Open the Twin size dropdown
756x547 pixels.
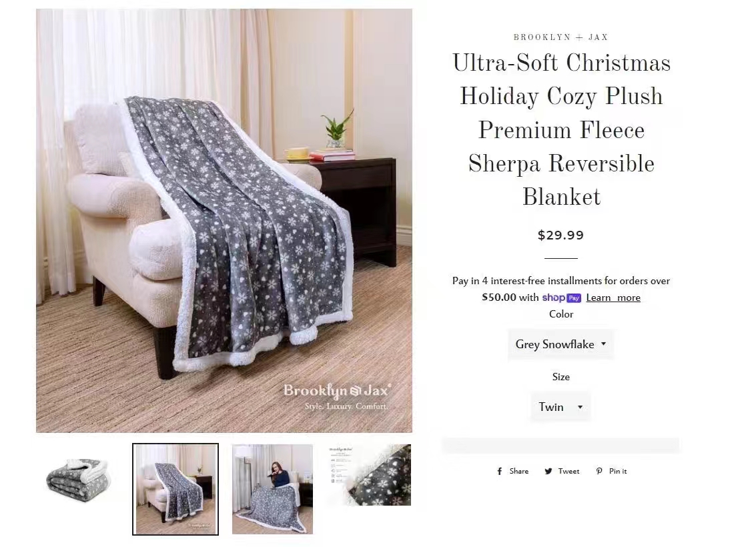click(560, 407)
